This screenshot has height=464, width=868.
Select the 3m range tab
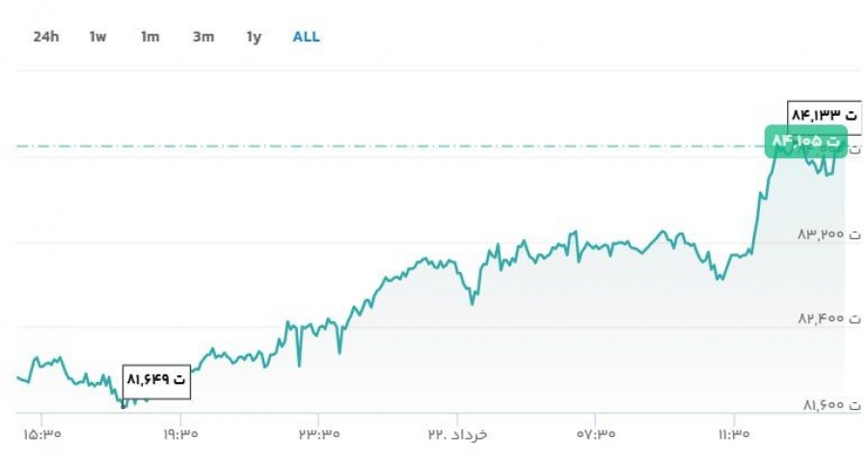click(x=203, y=37)
